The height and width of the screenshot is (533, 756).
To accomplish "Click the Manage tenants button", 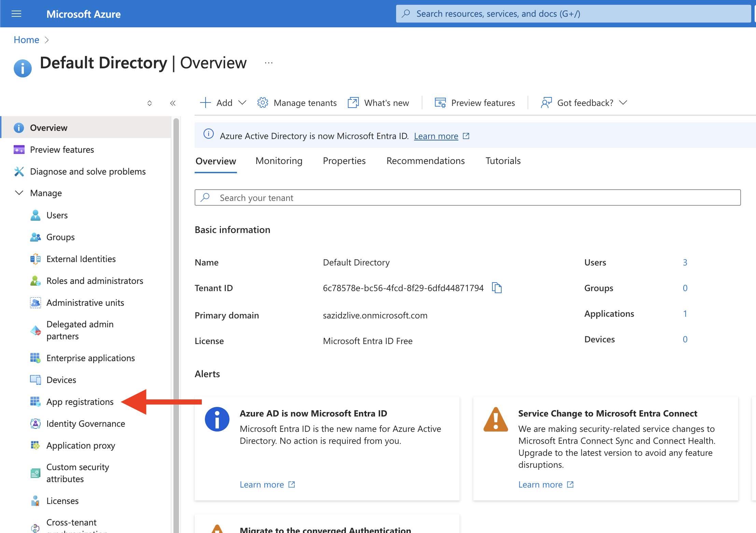I will point(297,102).
